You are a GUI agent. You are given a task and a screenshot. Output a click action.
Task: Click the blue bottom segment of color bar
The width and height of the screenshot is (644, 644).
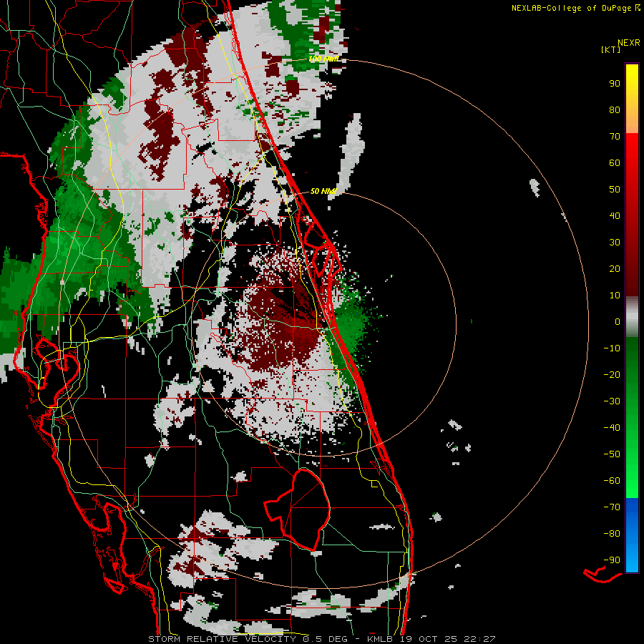coord(632,535)
